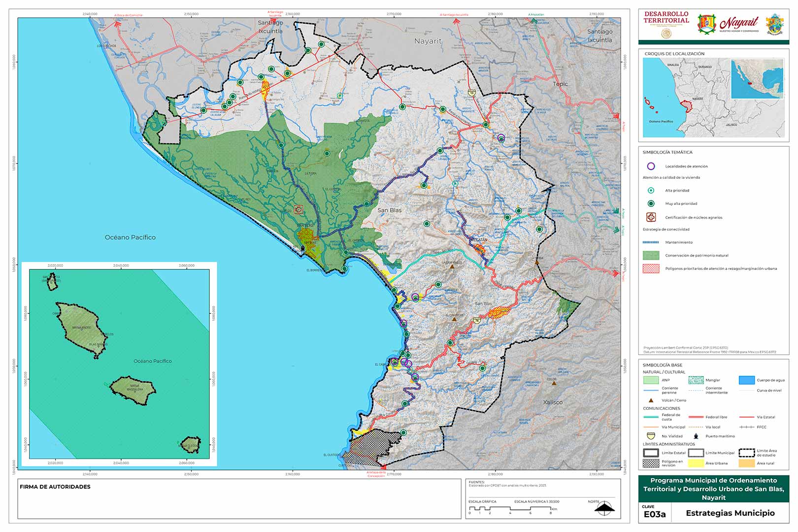798x532 pixels.
Task: Click María Madre island in the inset map
Action: tap(81, 330)
